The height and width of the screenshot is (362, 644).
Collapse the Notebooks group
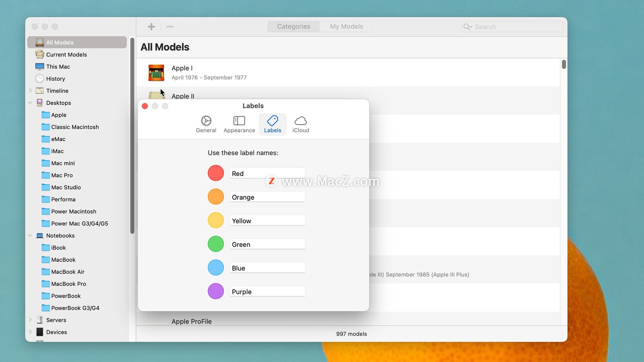[30, 236]
